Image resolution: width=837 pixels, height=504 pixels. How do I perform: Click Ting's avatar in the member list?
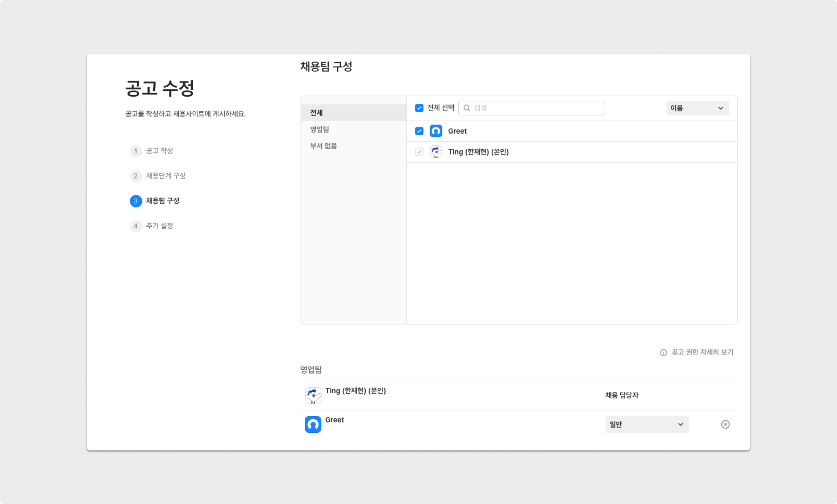(x=436, y=152)
